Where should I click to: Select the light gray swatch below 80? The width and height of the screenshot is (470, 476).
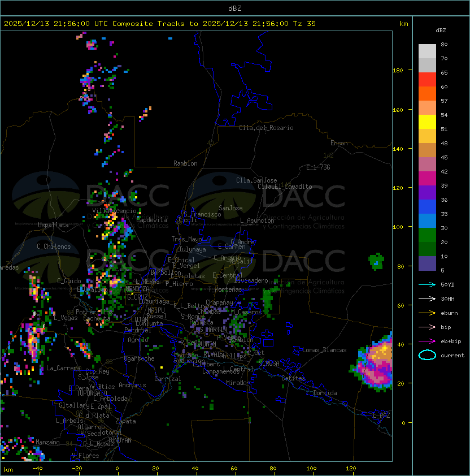tap(427, 51)
